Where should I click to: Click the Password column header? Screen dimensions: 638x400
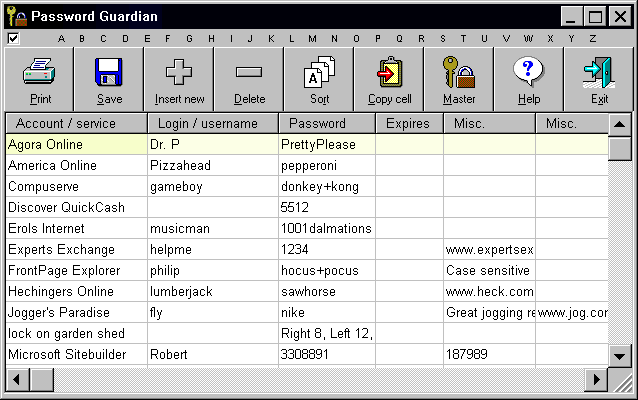[327, 123]
